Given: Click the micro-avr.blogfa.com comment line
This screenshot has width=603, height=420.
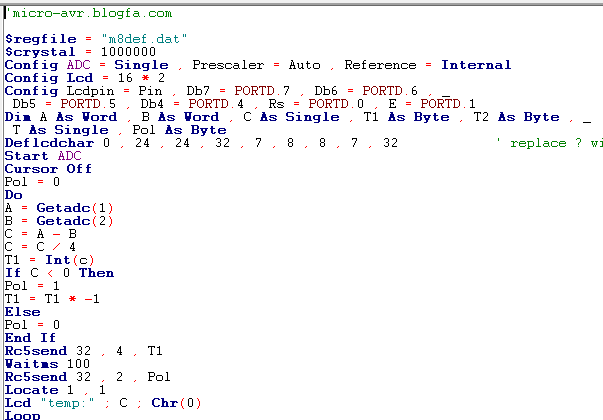Looking at the screenshot, I should pos(90,14).
